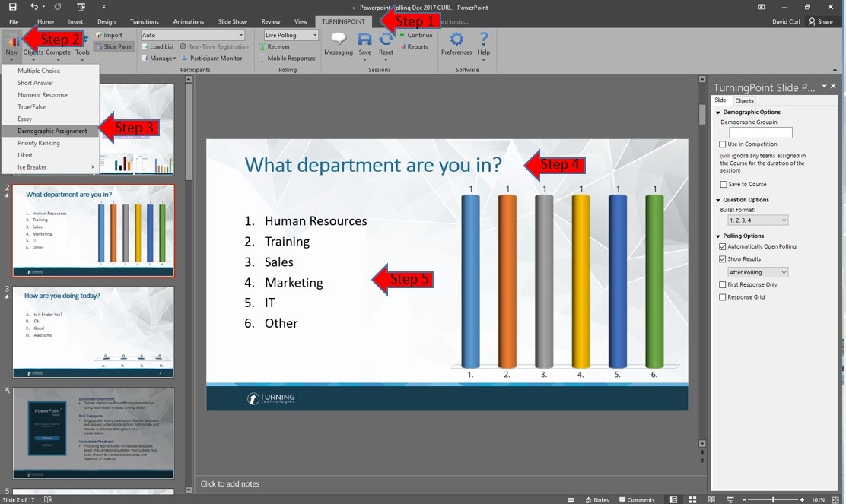Open TurningPoint Slide Pane options arrow
Viewport: 846px width, 504px height.
(824, 86)
